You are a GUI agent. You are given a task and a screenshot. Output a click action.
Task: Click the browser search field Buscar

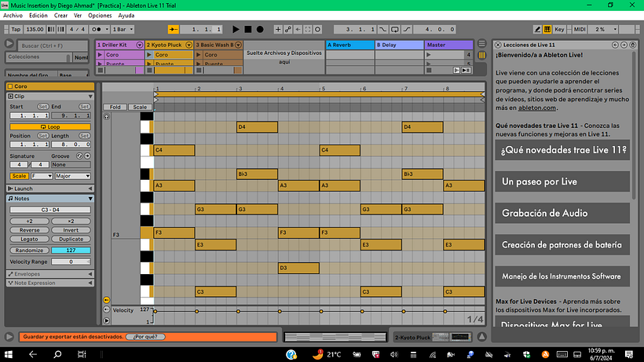pyautogui.click(x=53, y=46)
